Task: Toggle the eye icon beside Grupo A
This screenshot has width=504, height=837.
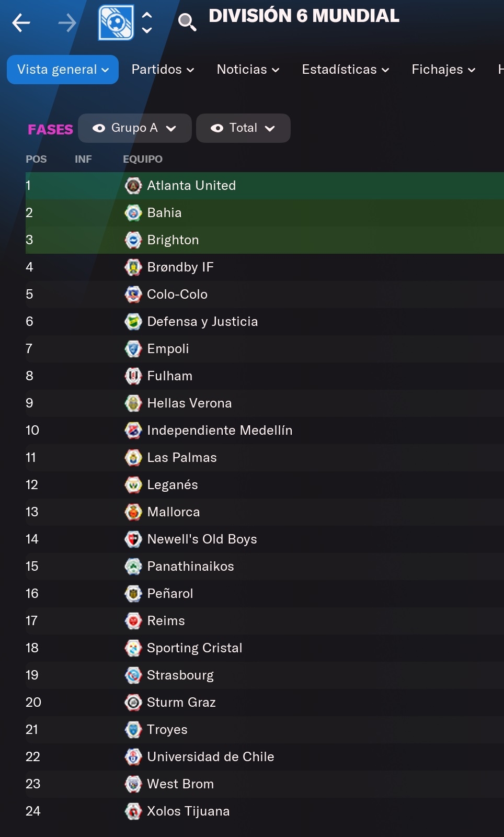Action: [99, 128]
